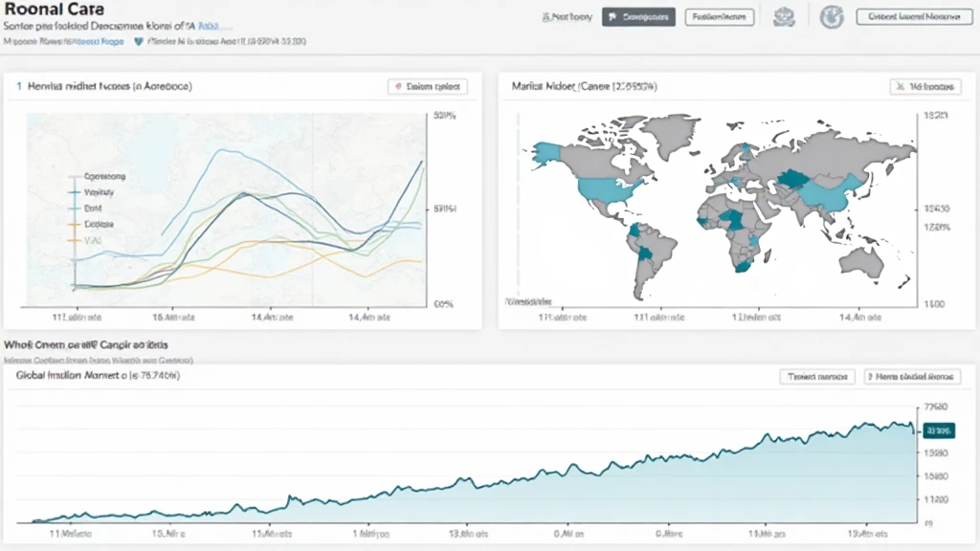Open the blue link at the end of the subtitle
Image resolution: width=980 pixels, height=551 pixels.
click(x=207, y=28)
